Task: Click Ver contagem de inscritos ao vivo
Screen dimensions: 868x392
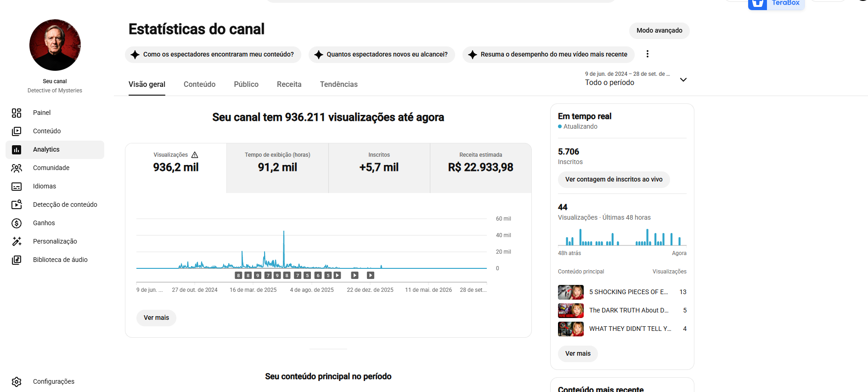Action: click(x=614, y=179)
